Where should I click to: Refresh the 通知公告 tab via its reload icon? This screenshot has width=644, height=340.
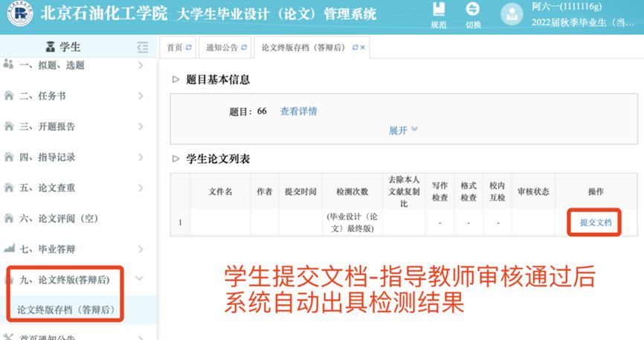[243, 48]
